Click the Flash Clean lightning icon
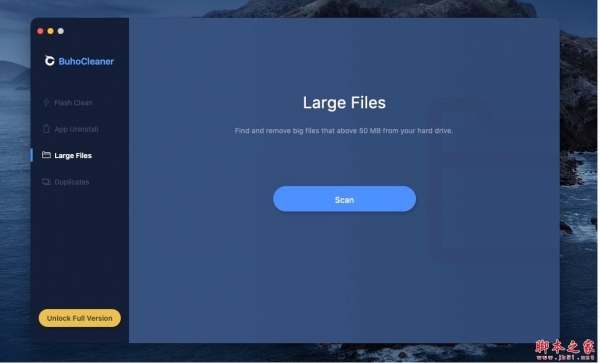Image resolution: width=600 pixels, height=363 pixels. pos(46,102)
